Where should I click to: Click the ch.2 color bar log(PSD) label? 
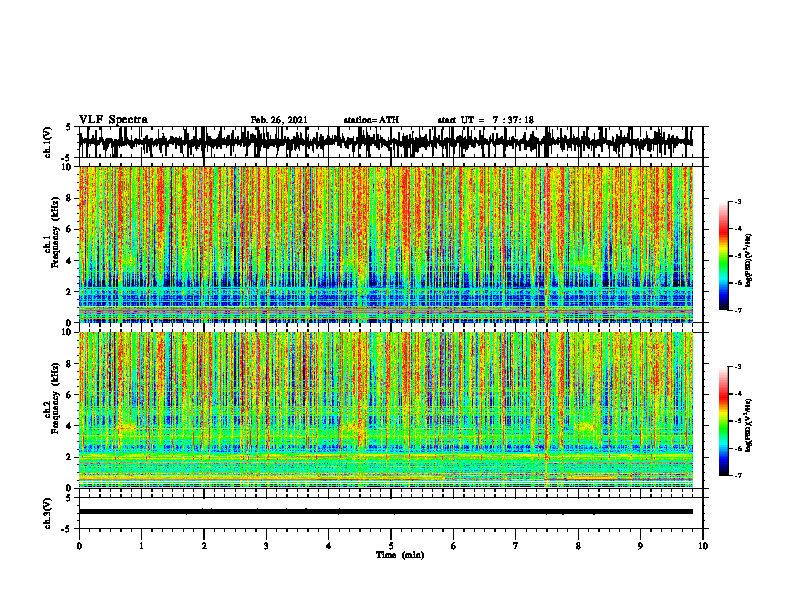click(749, 425)
